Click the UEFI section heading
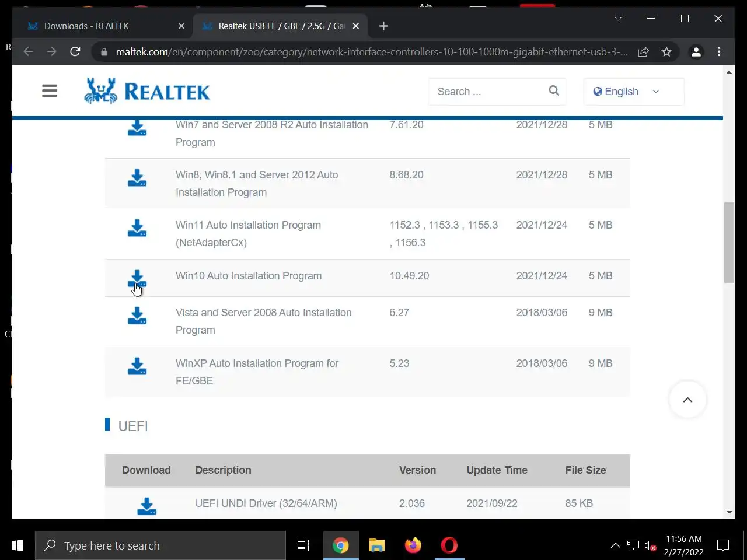Screen dimensions: 747x560 (x=133, y=426)
